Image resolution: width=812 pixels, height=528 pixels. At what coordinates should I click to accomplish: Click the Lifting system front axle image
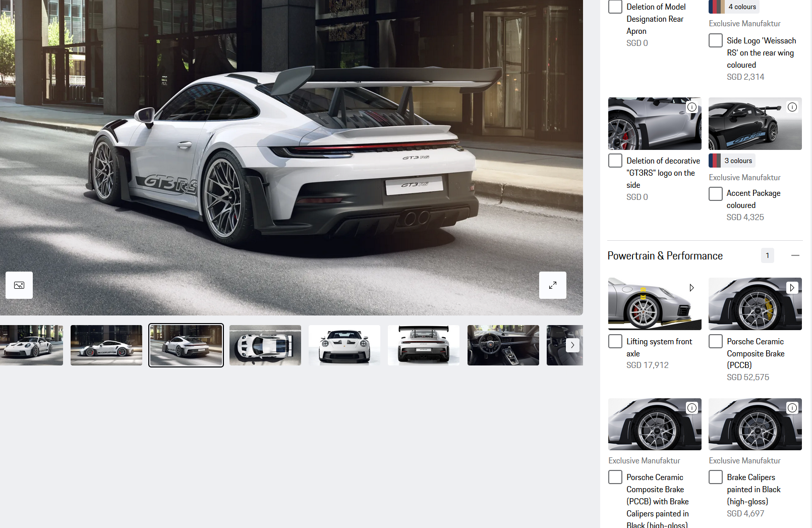[655, 304]
